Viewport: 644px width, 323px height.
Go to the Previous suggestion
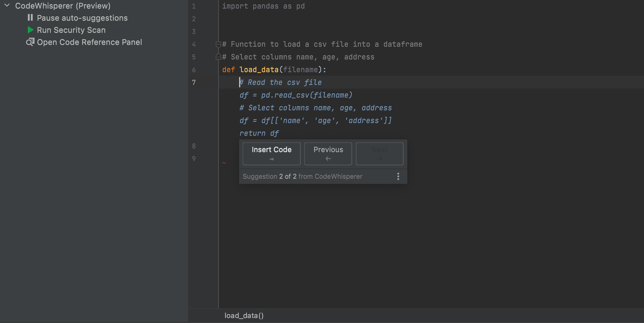[328, 153]
